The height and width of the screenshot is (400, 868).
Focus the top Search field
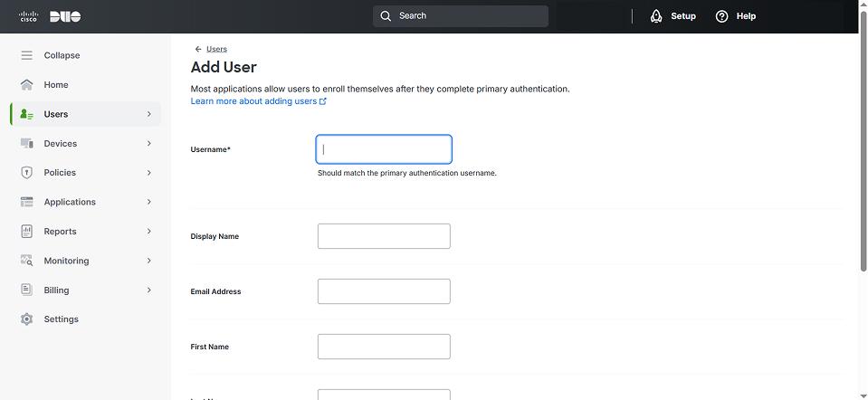pyautogui.click(x=461, y=16)
